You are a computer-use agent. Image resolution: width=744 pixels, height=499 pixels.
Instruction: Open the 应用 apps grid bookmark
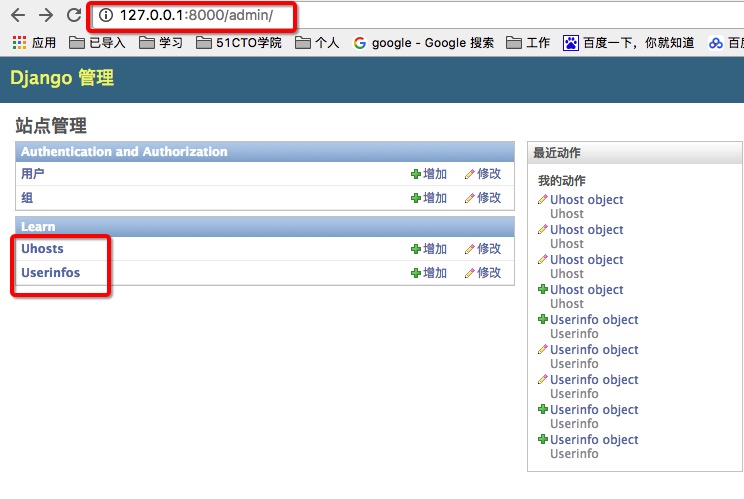tap(34, 43)
